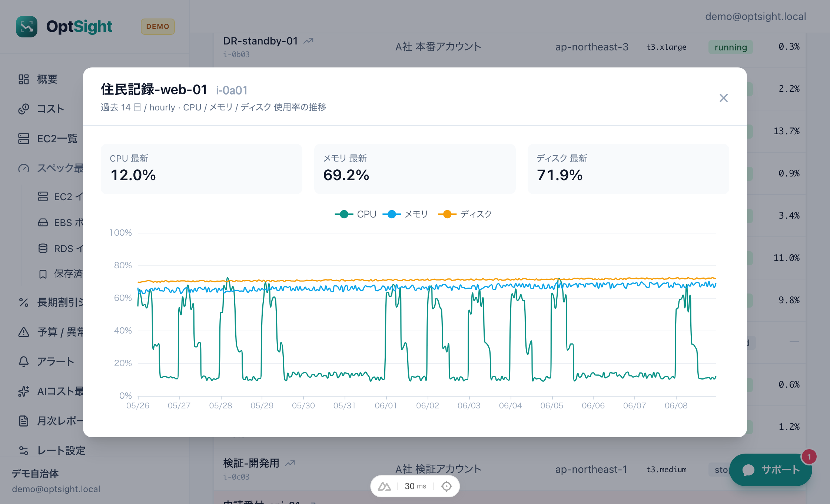Click the i-0b03 instance ID
Image resolution: width=830 pixels, height=504 pixels.
[236, 54]
